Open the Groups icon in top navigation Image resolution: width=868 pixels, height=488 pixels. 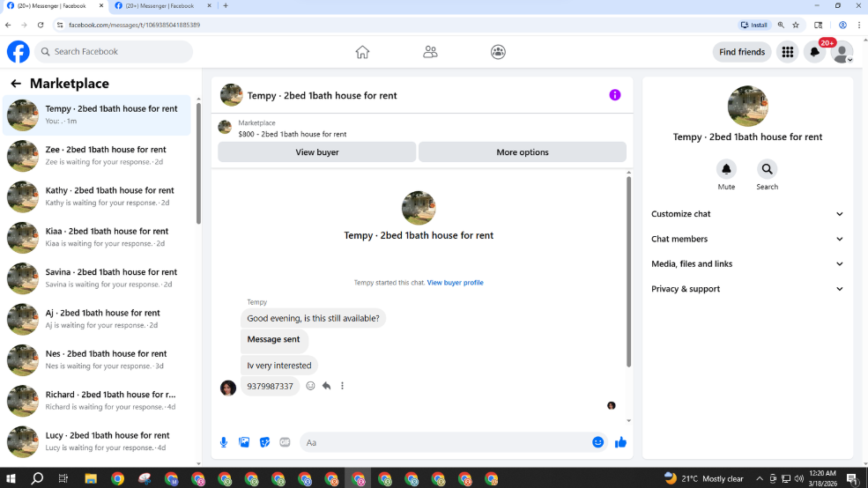click(498, 52)
